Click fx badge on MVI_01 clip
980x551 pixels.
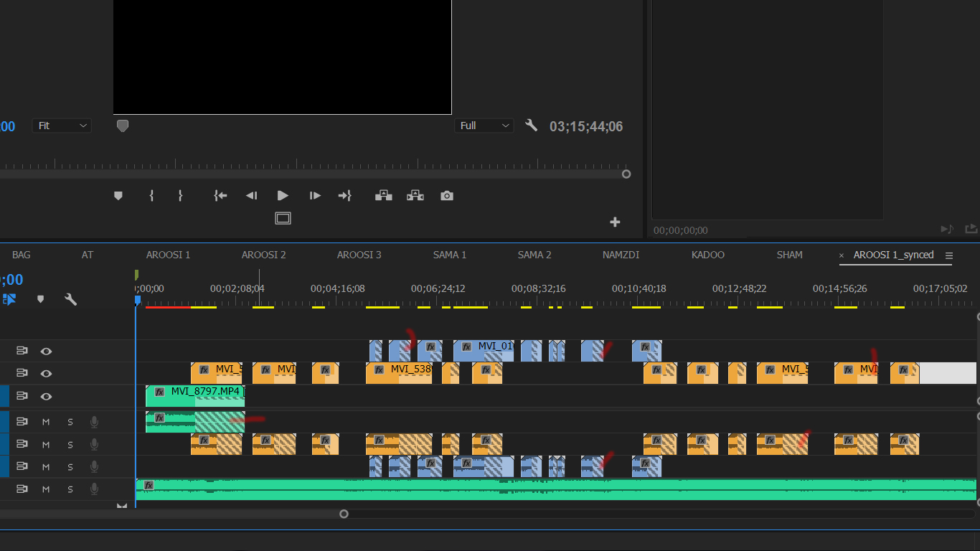coord(466,347)
